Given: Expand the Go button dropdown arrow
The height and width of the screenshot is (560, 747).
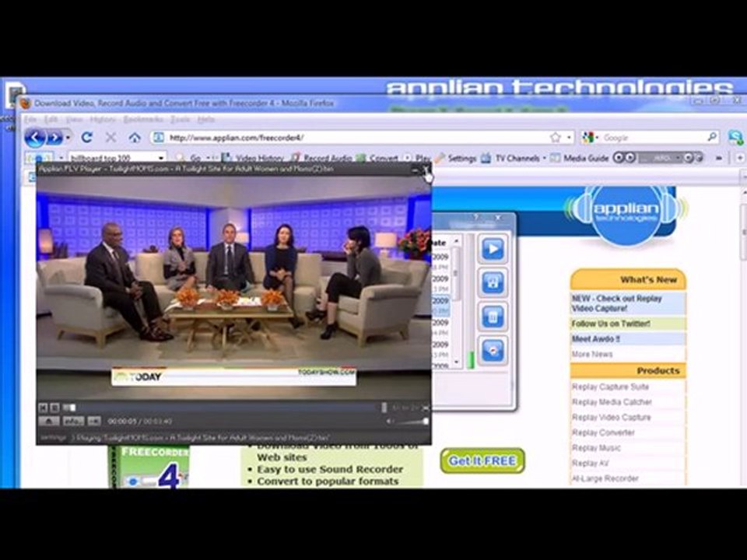Looking at the screenshot, I should coord(209,158).
